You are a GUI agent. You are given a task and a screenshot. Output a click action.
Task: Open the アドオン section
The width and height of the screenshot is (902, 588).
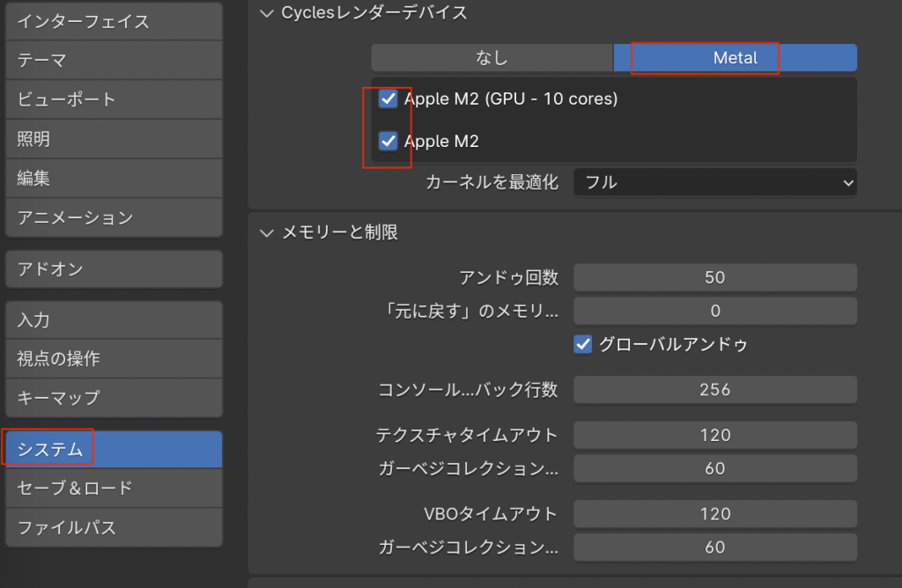coord(113,268)
